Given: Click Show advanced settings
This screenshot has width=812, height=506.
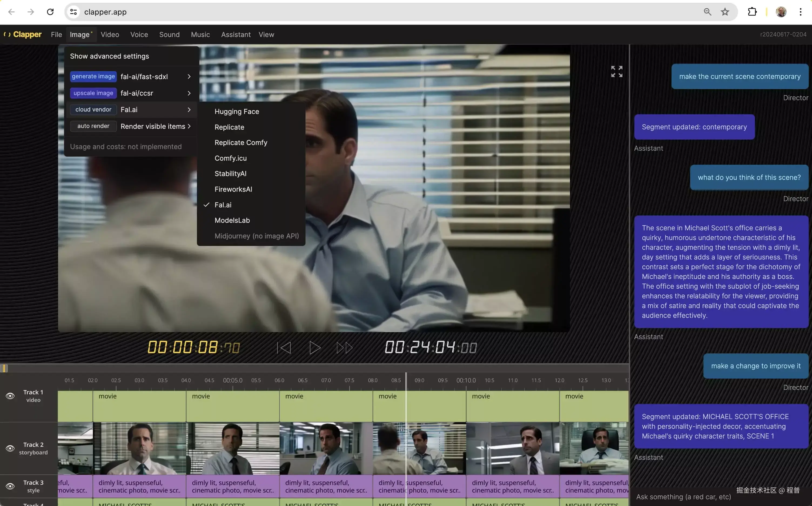Looking at the screenshot, I should pyautogui.click(x=109, y=56).
